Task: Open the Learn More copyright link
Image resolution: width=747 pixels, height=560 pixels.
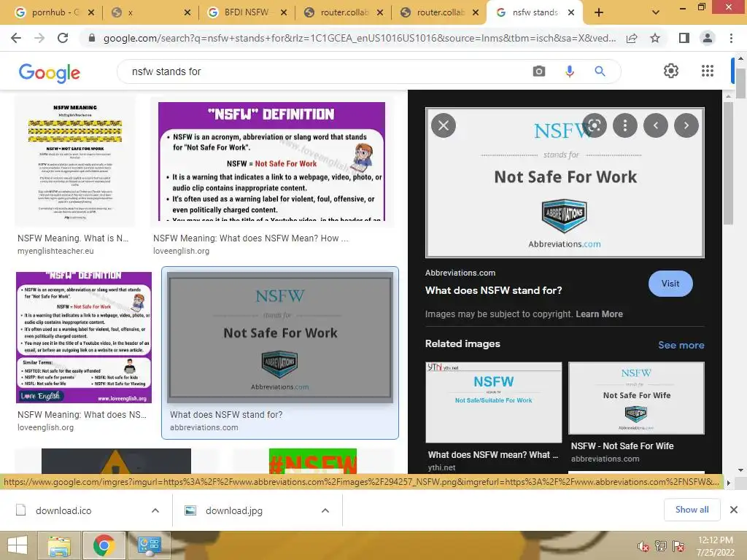Action: click(599, 314)
